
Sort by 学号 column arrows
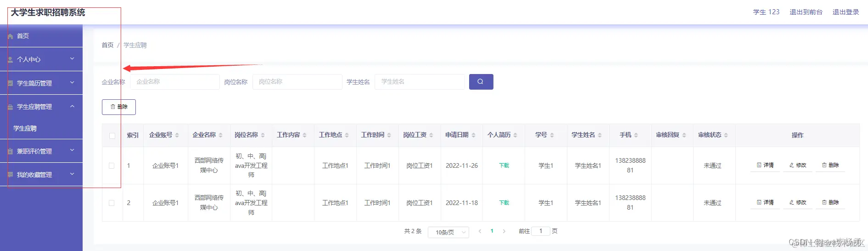tap(552, 135)
